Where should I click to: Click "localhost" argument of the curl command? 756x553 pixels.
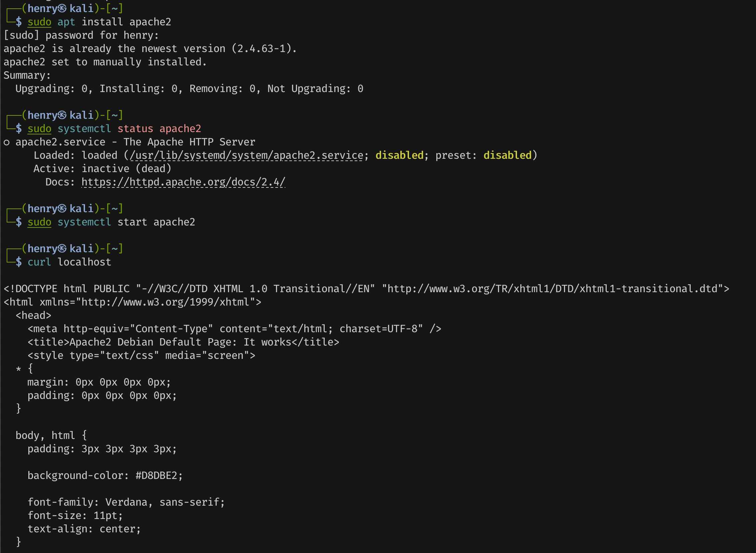[84, 262]
